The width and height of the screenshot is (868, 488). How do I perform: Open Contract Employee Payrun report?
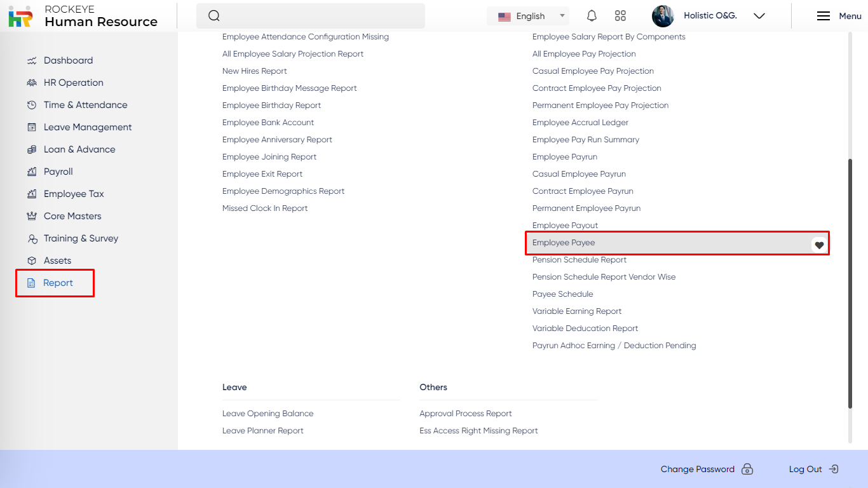(583, 191)
